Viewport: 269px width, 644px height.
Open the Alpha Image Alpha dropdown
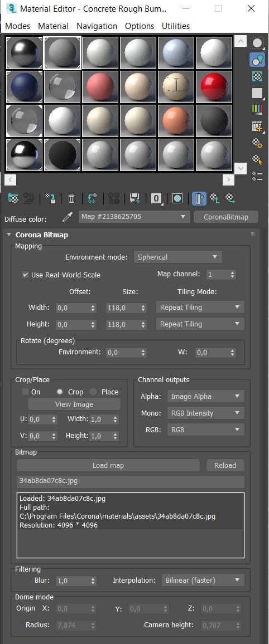click(206, 396)
